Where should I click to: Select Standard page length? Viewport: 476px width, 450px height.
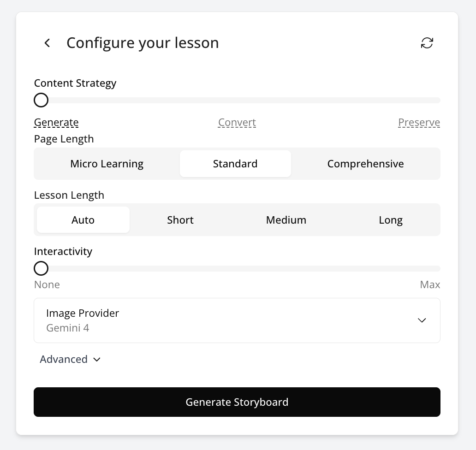pos(235,164)
